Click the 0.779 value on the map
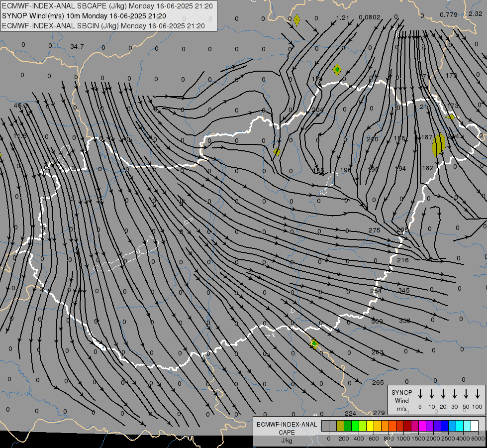 coord(449,14)
